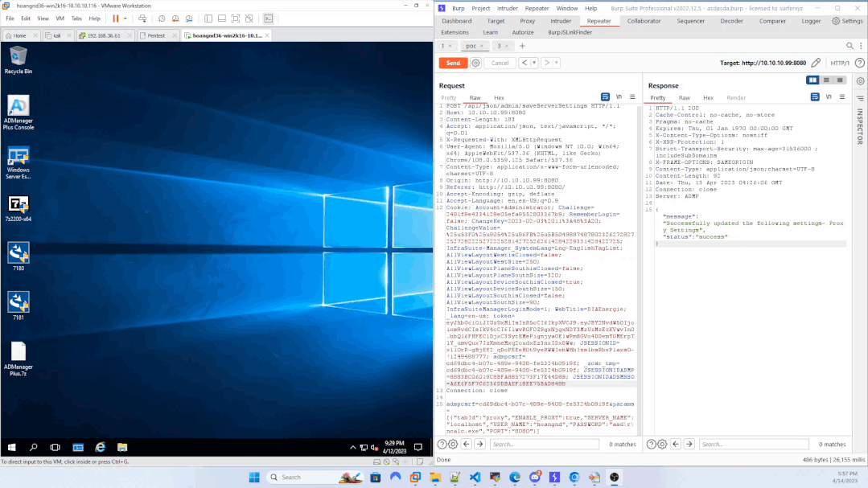This screenshot has height=488, width=868.
Task: Open the Intruder tool tab
Action: [560, 21]
